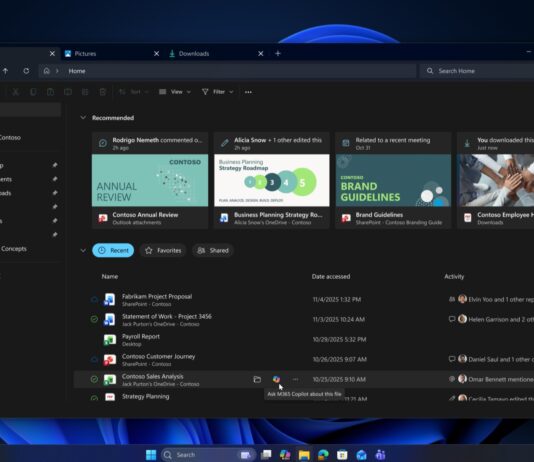Screen dimensions: 534x462
Task: Open the See more ellipsis in toolbar
Action: pyautogui.click(x=248, y=92)
